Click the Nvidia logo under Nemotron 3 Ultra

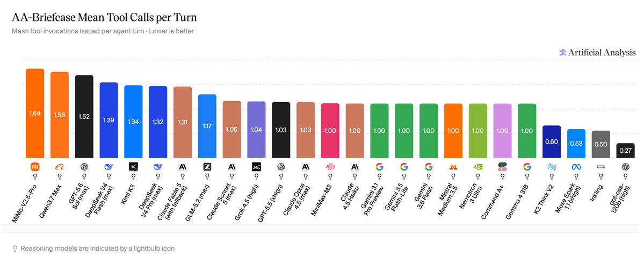point(477,167)
